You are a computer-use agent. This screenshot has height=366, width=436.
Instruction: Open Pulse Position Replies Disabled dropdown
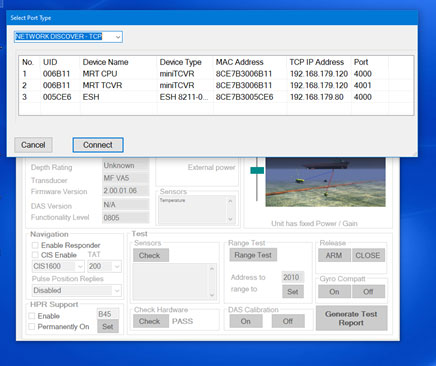coord(76,290)
